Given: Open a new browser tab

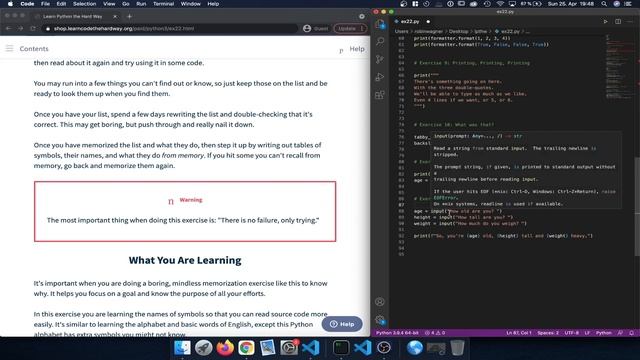Looking at the screenshot, I should [x=129, y=16].
